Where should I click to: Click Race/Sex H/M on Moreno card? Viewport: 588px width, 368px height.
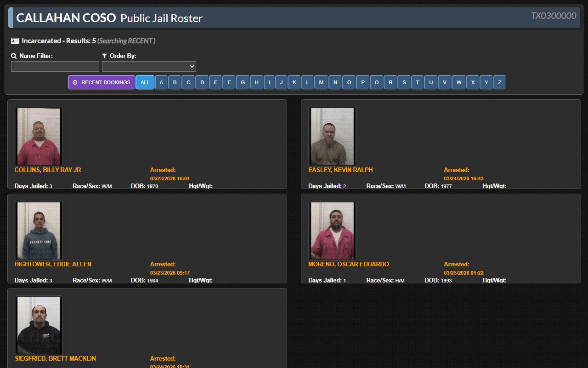pos(400,281)
